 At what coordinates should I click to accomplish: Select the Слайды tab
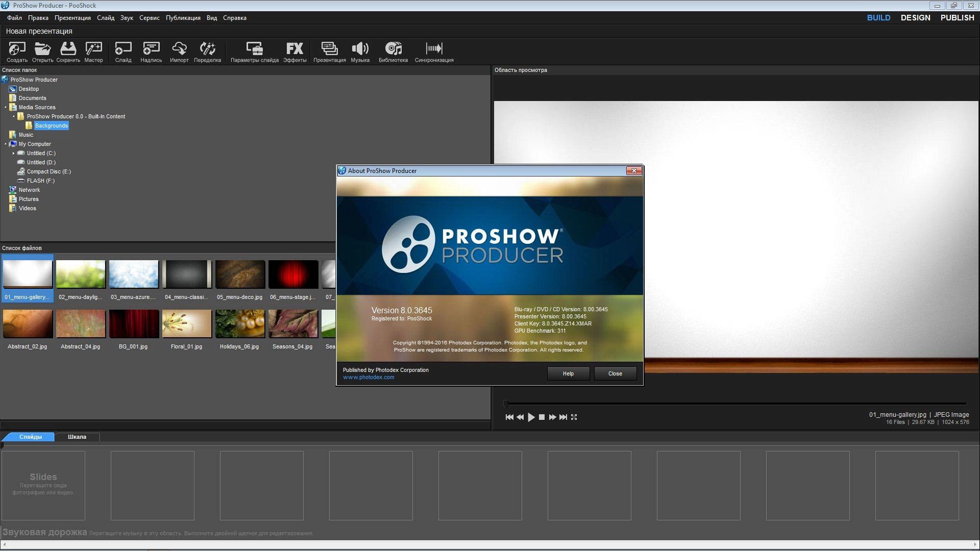coord(31,437)
